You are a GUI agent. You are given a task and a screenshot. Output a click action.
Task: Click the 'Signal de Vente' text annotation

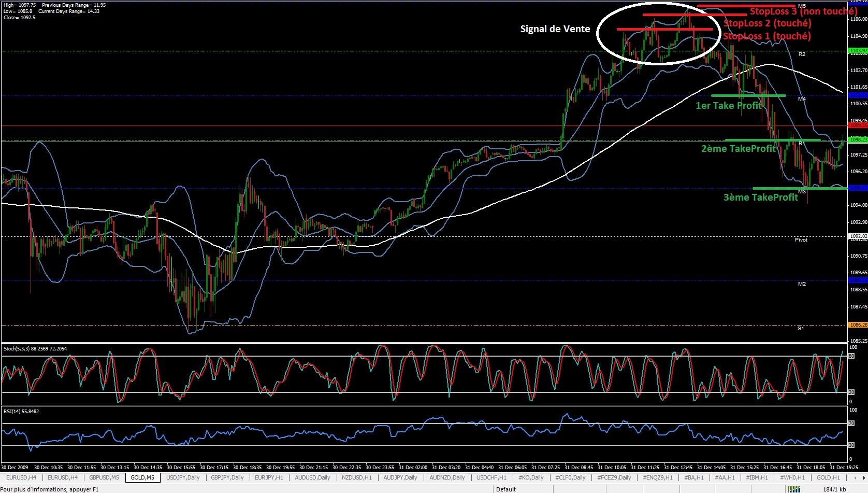coord(555,29)
